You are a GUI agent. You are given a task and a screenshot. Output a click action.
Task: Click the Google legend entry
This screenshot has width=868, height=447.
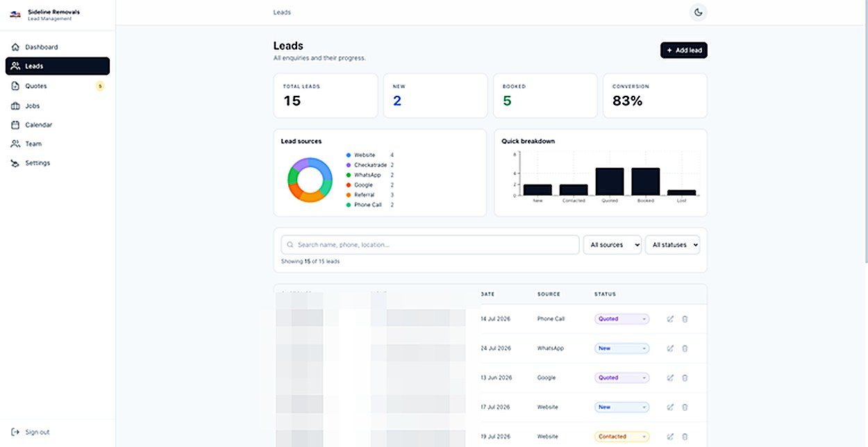[369, 185]
